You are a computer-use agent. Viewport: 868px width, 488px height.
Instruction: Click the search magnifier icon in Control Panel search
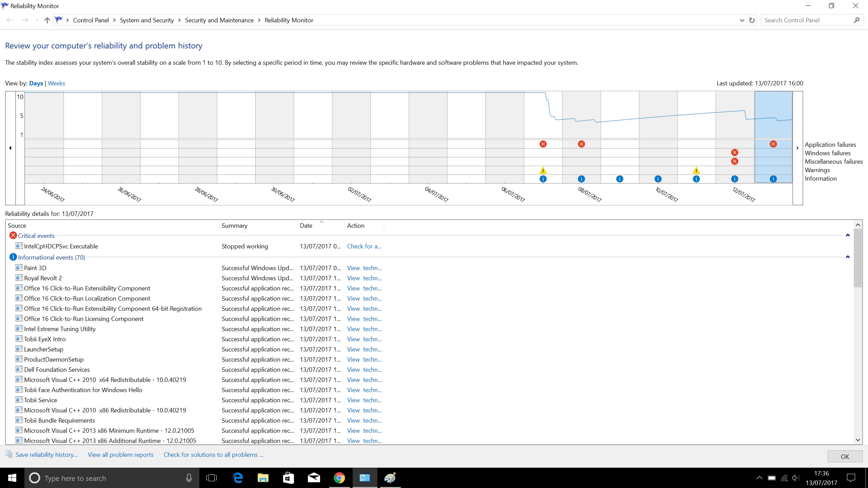coord(856,20)
